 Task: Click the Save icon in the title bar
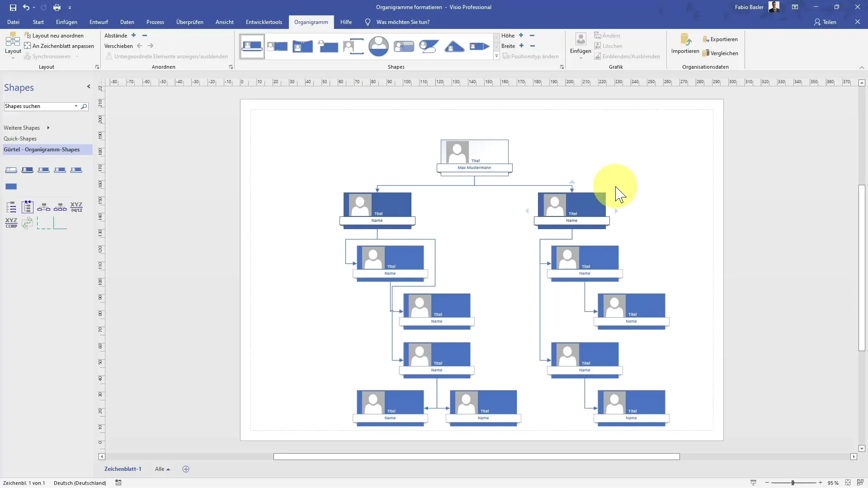pyautogui.click(x=13, y=7)
